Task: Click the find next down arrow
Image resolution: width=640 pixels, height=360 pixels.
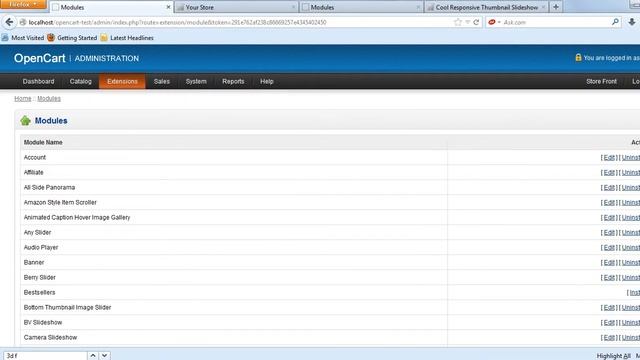Action: [104, 356]
